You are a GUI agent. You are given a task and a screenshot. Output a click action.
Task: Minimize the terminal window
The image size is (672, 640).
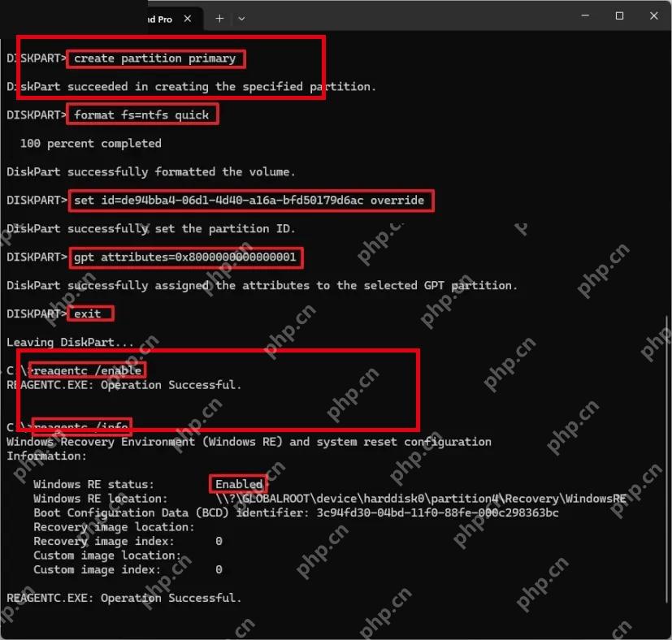click(585, 16)
